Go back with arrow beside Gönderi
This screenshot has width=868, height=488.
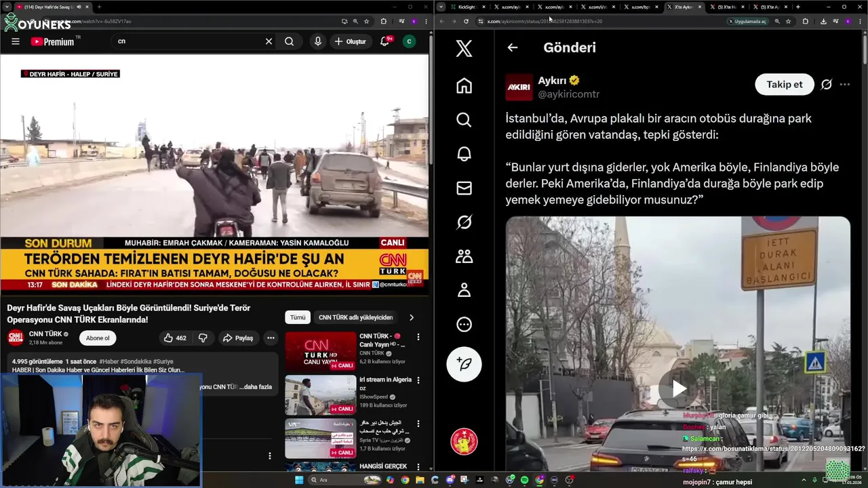click(x=513, y=47)
